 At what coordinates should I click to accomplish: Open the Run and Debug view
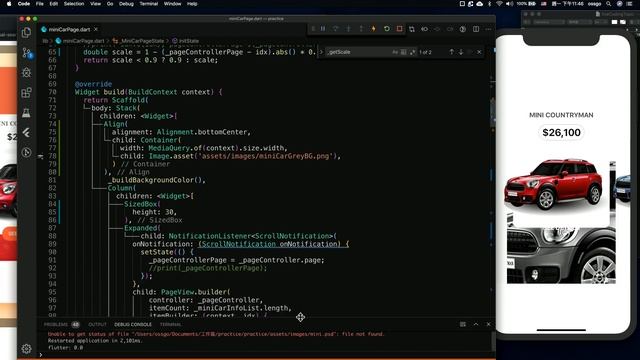[27, 73]
